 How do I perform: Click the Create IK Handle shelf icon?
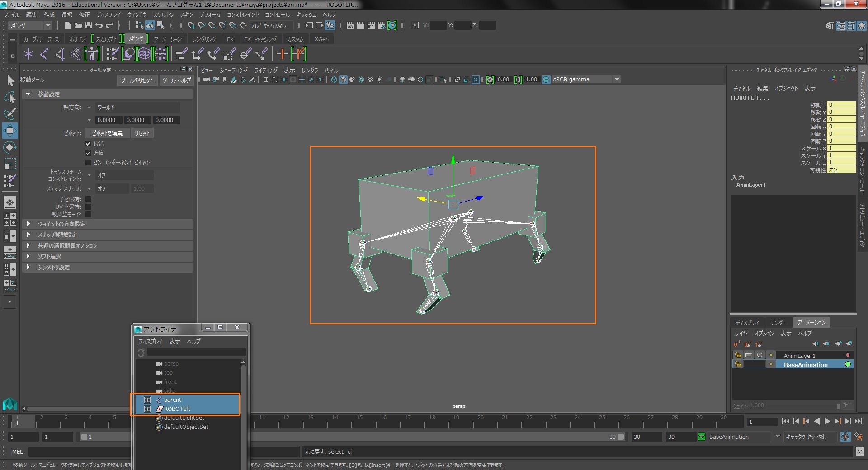point(60,54)
